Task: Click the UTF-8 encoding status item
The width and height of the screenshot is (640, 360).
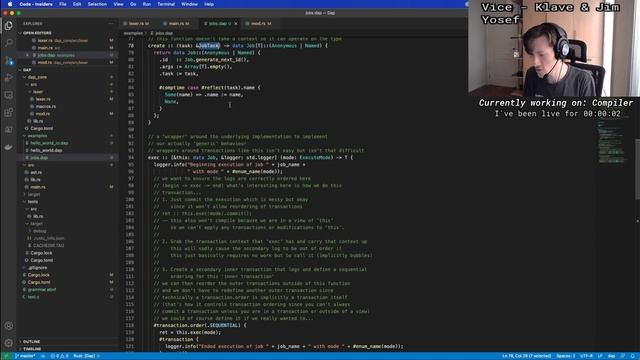Action: pos(586,356)
